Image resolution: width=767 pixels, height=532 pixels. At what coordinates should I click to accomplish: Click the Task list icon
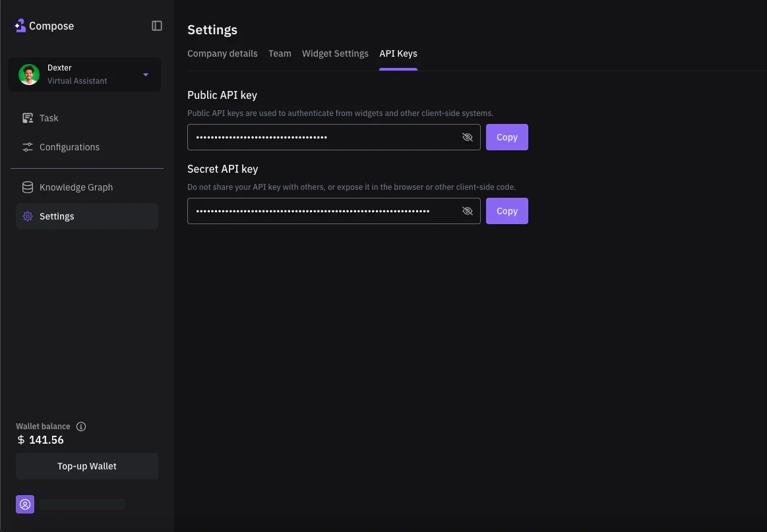(x=28, y=118)
